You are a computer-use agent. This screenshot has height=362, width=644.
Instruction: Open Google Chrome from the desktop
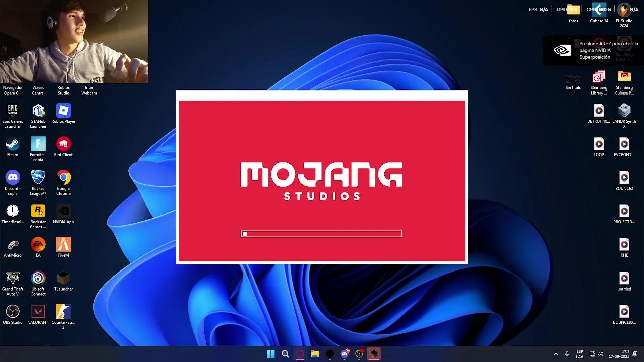pyautogui.click(x=63, y=183)
